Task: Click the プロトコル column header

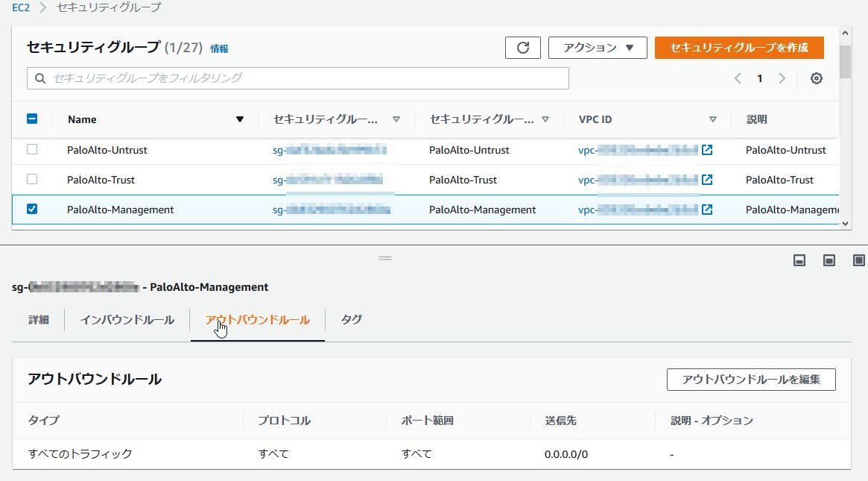Action: pos(284,421)
